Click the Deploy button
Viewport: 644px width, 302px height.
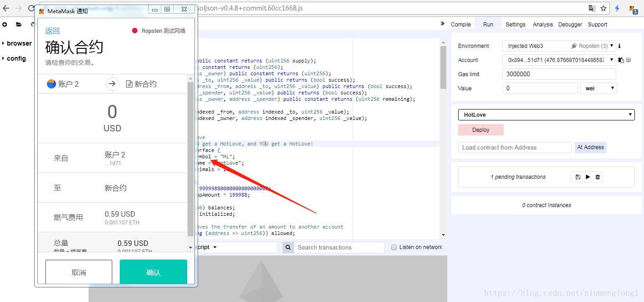481,130
